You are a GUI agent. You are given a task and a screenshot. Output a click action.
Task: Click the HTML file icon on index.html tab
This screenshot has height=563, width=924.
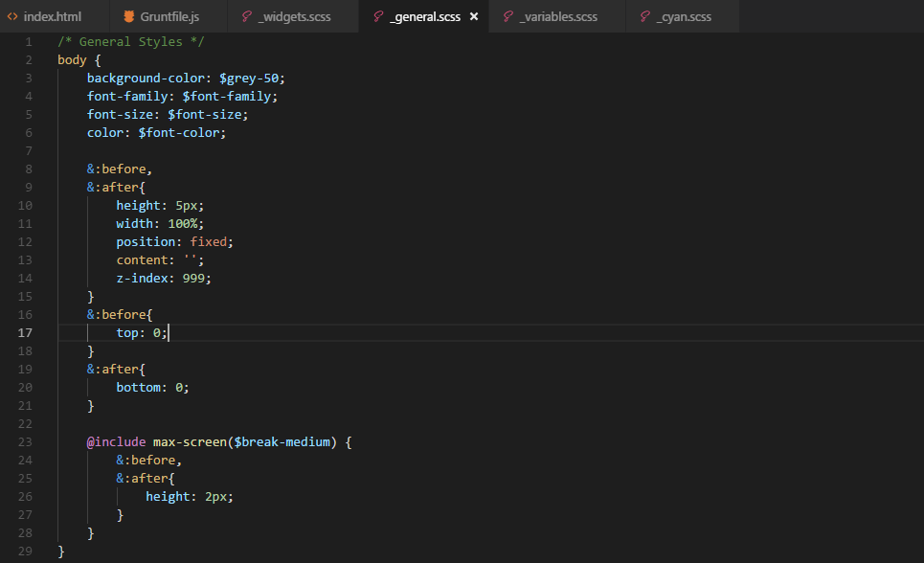(13, 17)
